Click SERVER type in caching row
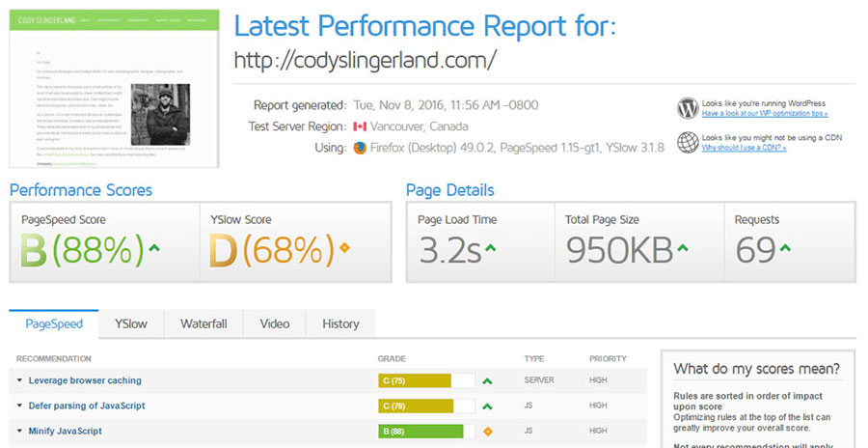The height and width of the screenshot is (448, 868). click(539, 380)
